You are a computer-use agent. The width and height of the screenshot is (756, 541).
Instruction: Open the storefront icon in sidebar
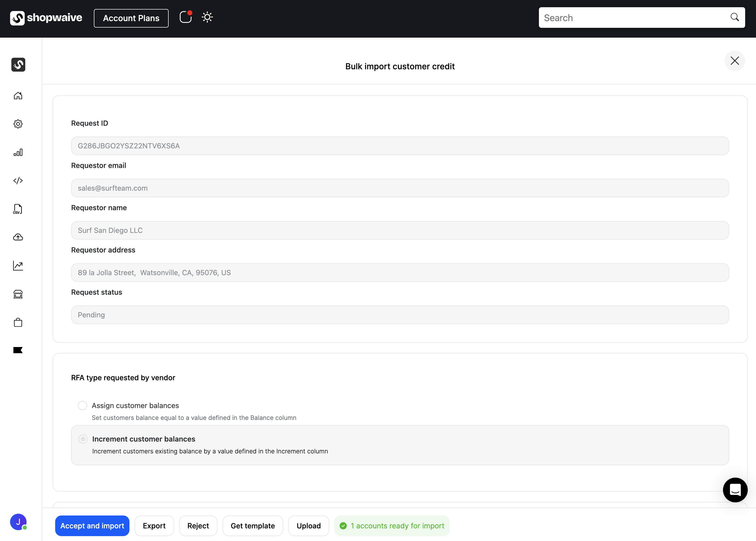coord(18,294)
